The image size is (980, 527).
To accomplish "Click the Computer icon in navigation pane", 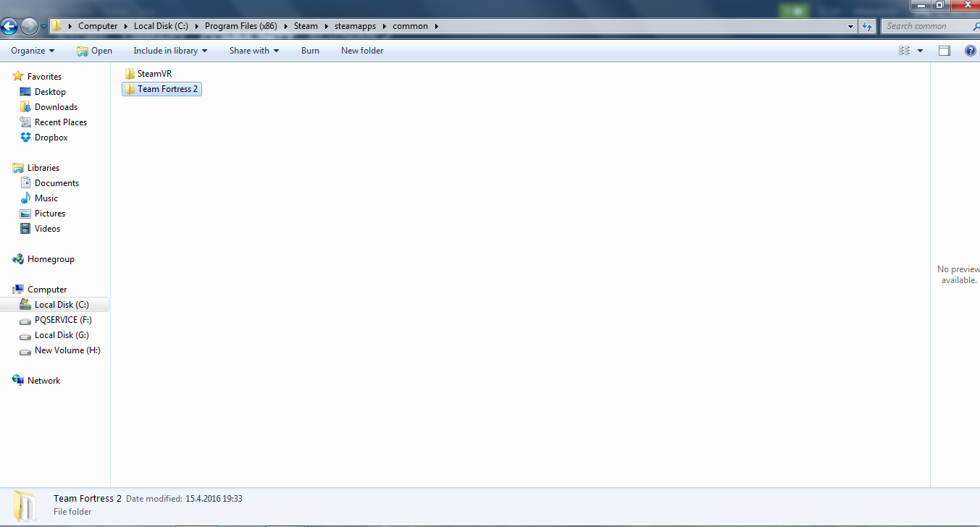I will tap(18, 290).
